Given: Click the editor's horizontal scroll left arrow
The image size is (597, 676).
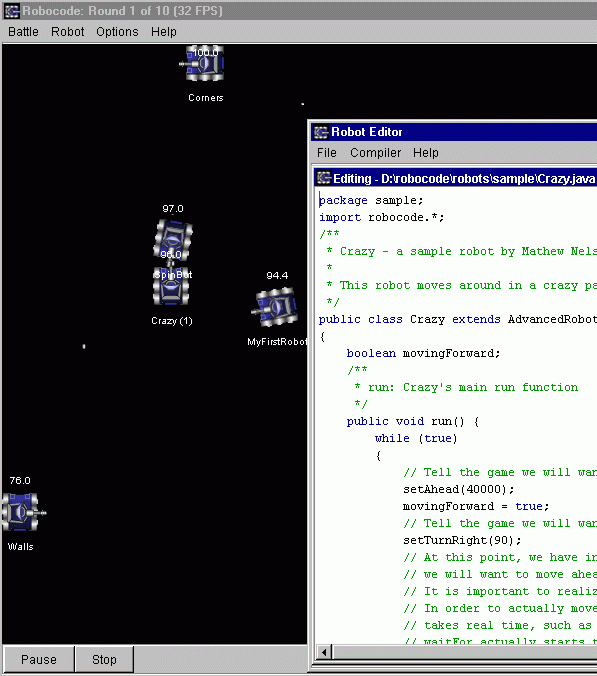Looking at the screenshot, I should 324,652.
